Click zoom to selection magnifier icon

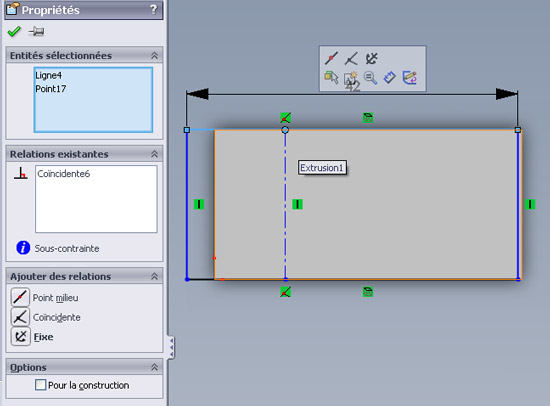[370, 78]
